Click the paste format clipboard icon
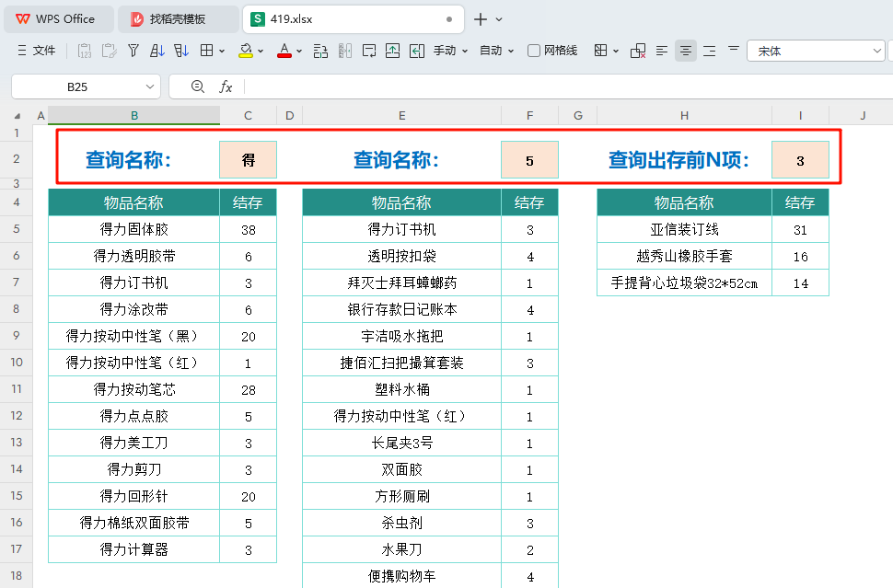Screen dimensions: 893x588 [109, 51]
